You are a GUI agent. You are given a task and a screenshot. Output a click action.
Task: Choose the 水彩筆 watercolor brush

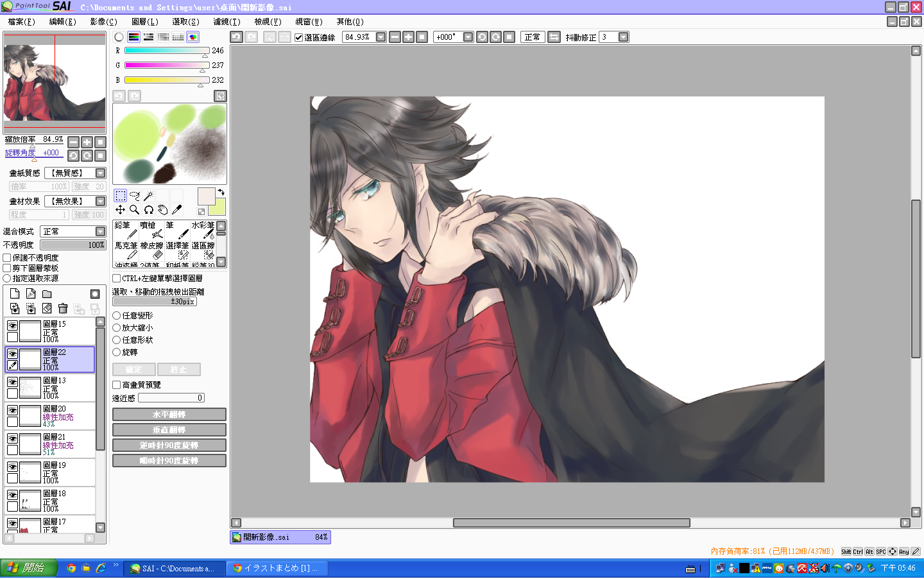point(203,230)
